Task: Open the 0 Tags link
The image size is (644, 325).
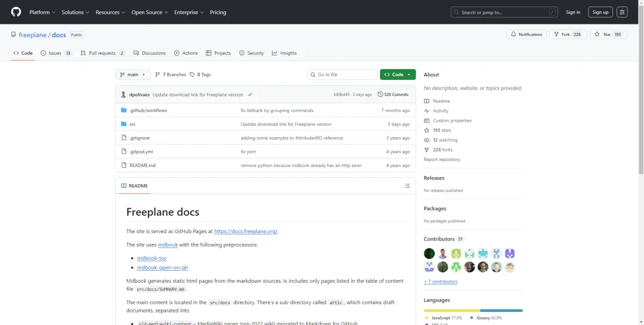Action: coord(200,75)
